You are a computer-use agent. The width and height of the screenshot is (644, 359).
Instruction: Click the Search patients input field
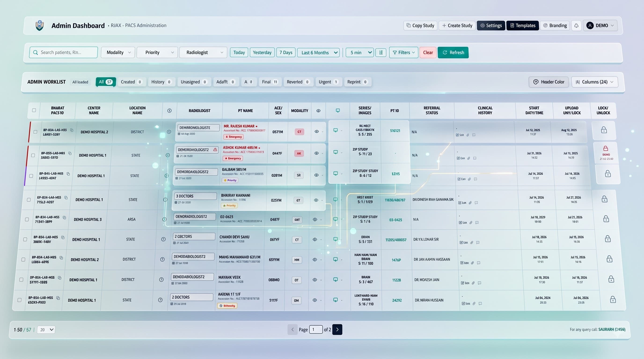click(x=63, y=52)
